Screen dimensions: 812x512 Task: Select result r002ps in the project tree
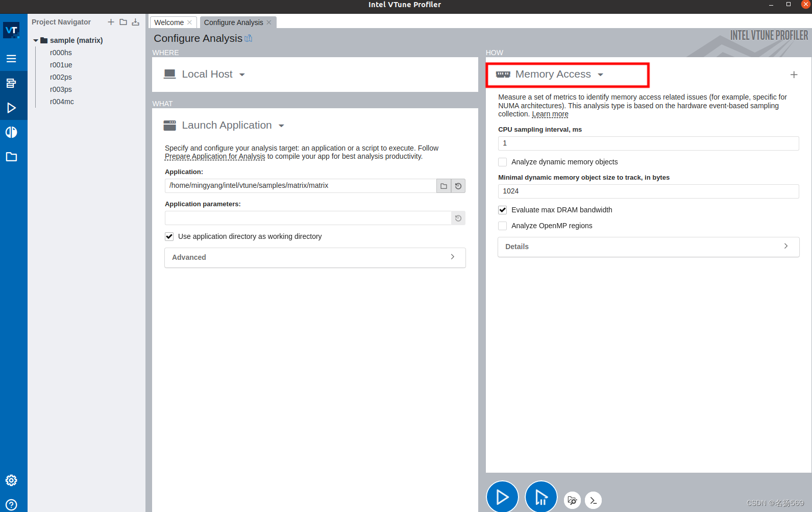(61, 77)
